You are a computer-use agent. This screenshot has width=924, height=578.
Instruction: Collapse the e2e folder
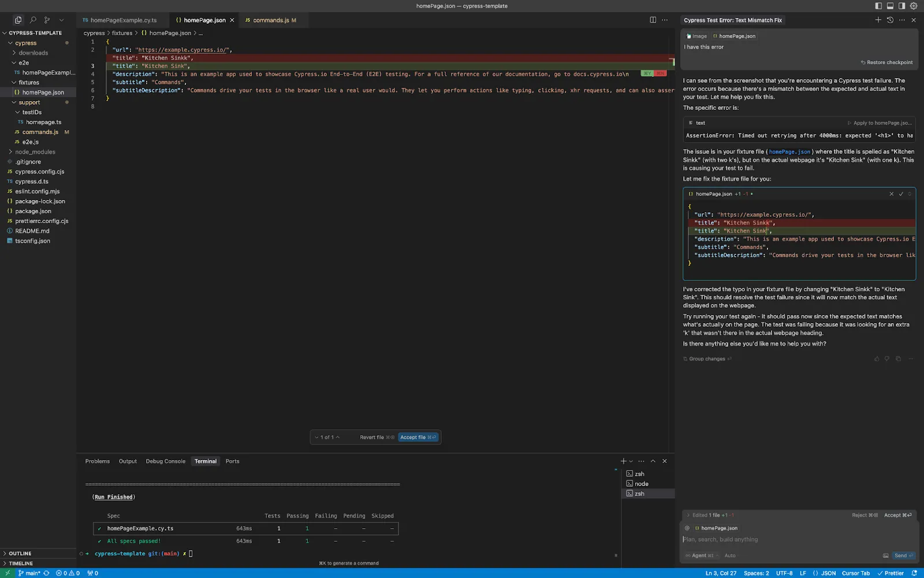click(x=24, y=62)
